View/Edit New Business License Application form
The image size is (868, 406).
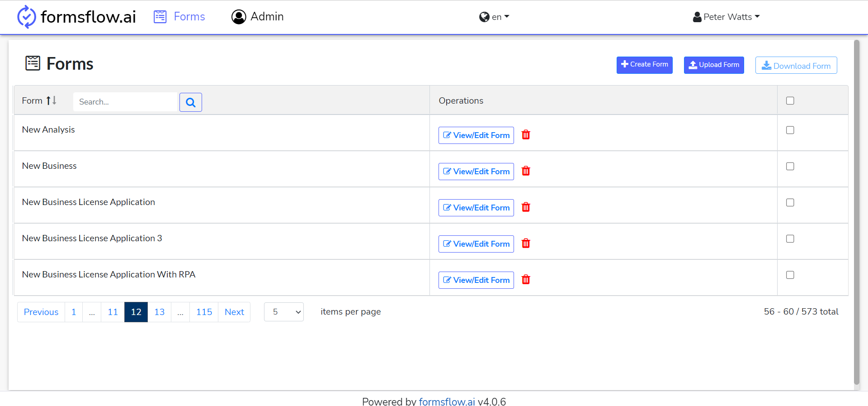click(476, 208)
